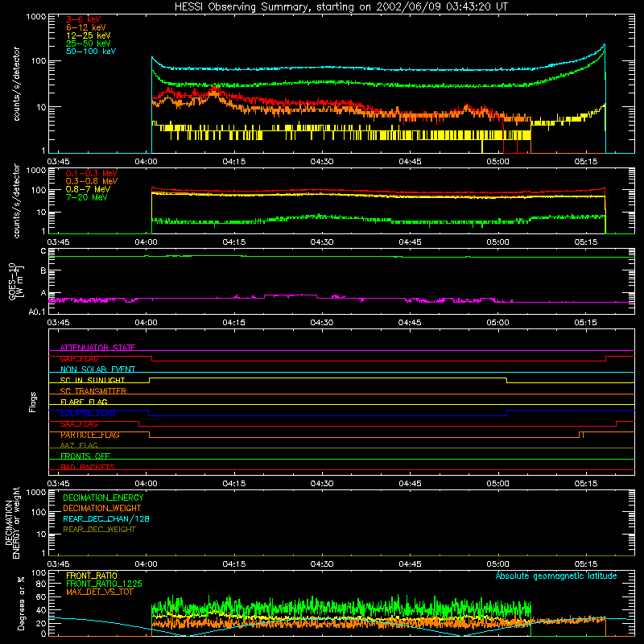Viewport: 644px width, 644px height.
Task: Pick the 50-100 keV legend entry
Action: 91,52
